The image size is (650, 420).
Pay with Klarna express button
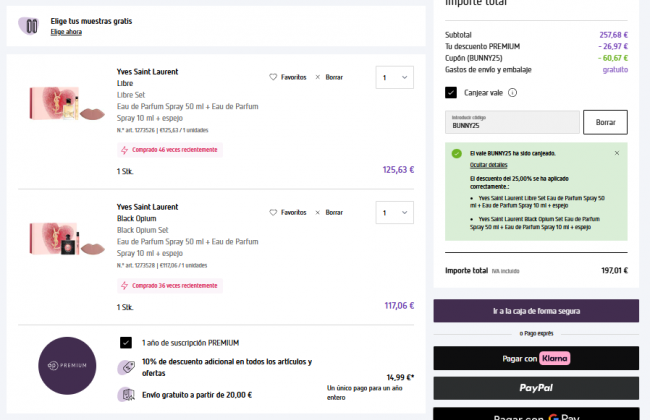point(536,357)
